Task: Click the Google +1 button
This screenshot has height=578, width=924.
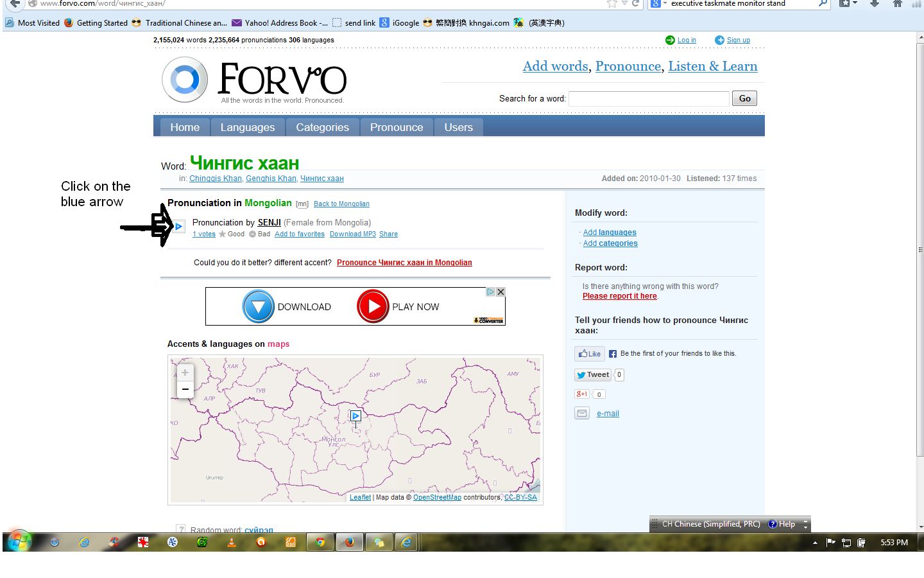Action: pyautogui.click(x=582, y=394)
